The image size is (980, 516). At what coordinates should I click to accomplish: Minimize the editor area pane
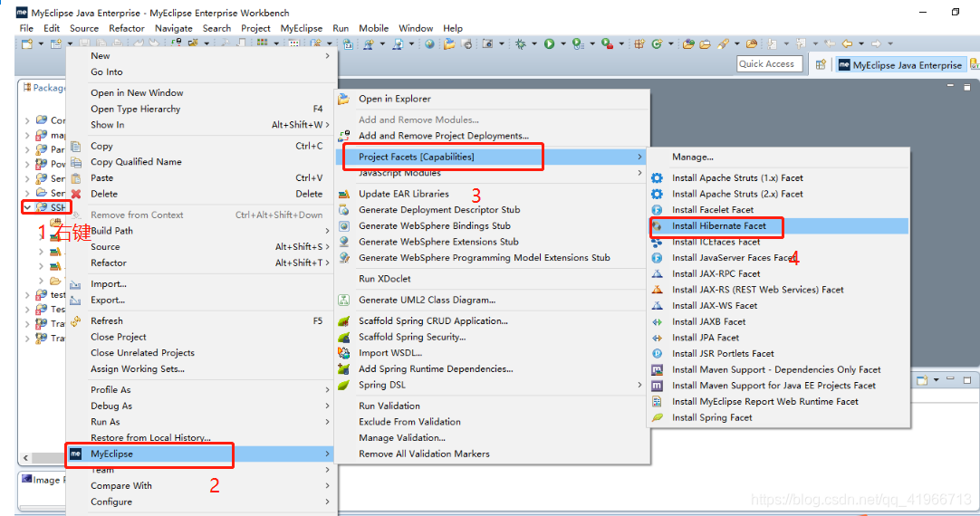click(951, 86)
